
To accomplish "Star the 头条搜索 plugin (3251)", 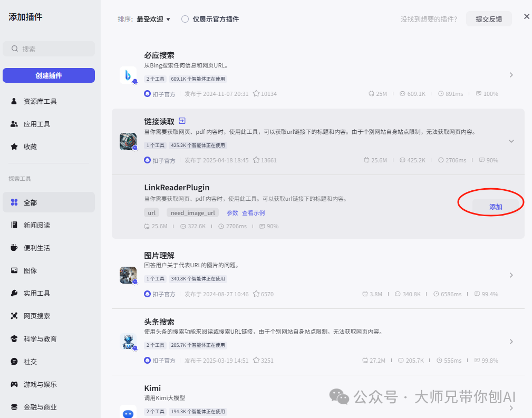I will tap(256, 361).
